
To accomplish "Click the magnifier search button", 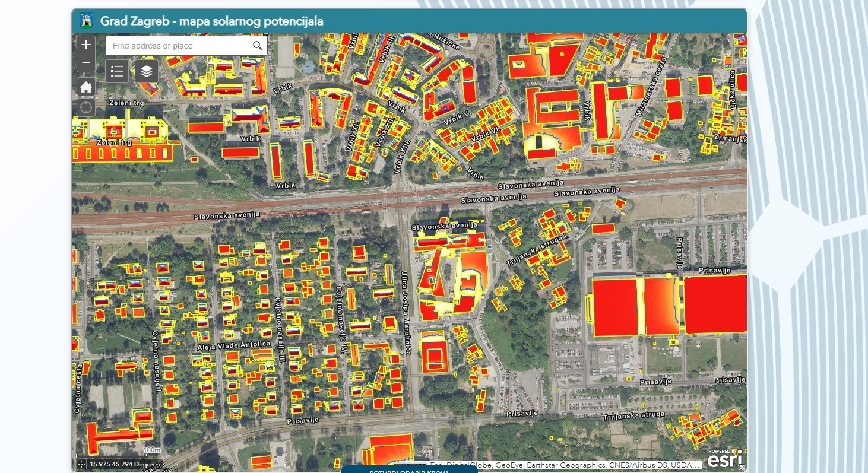I will pyautogui.click(x=257, y=46).
